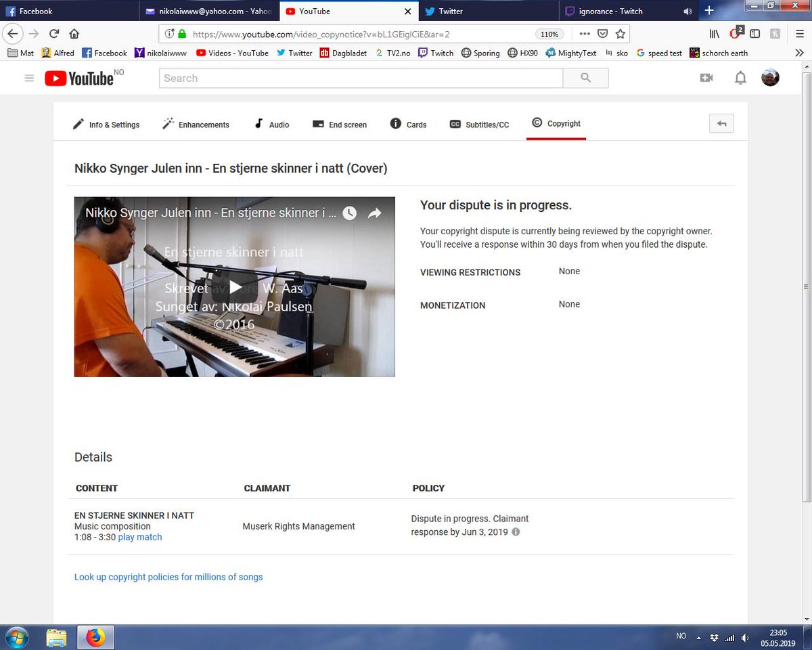The image size is (812, 650).
Task: Click the Firefox taskbar button
Action: click(x=95, y=638)
